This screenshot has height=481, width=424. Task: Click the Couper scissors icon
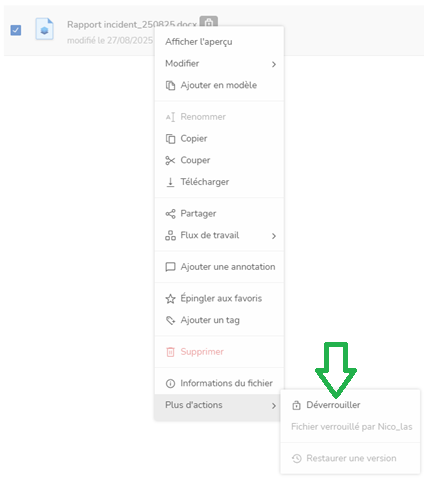point(170,161)
